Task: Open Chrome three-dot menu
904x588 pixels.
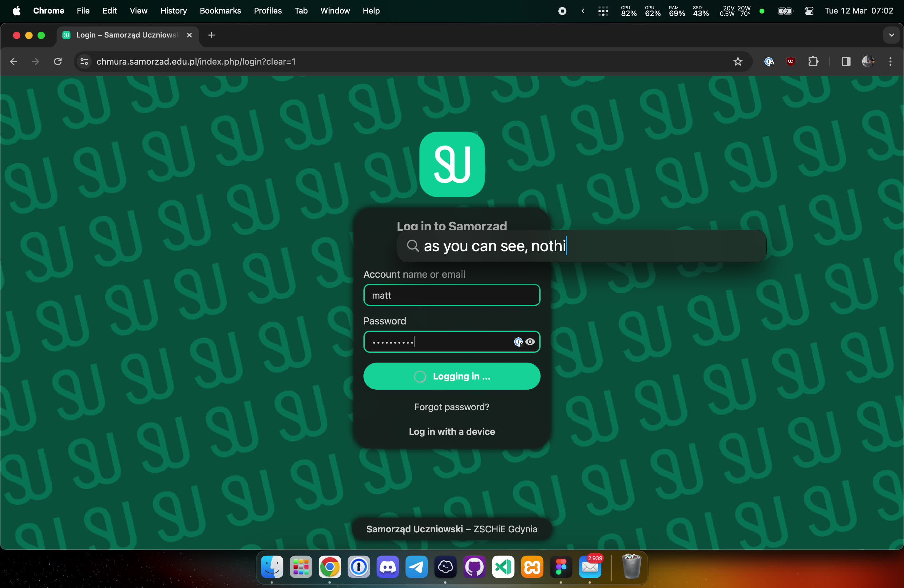Action: (890, 62)
